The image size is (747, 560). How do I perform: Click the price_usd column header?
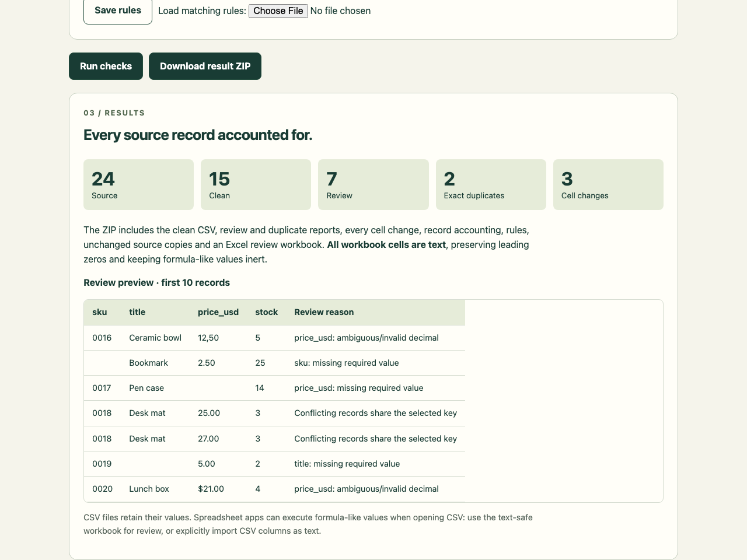(218, 312)
